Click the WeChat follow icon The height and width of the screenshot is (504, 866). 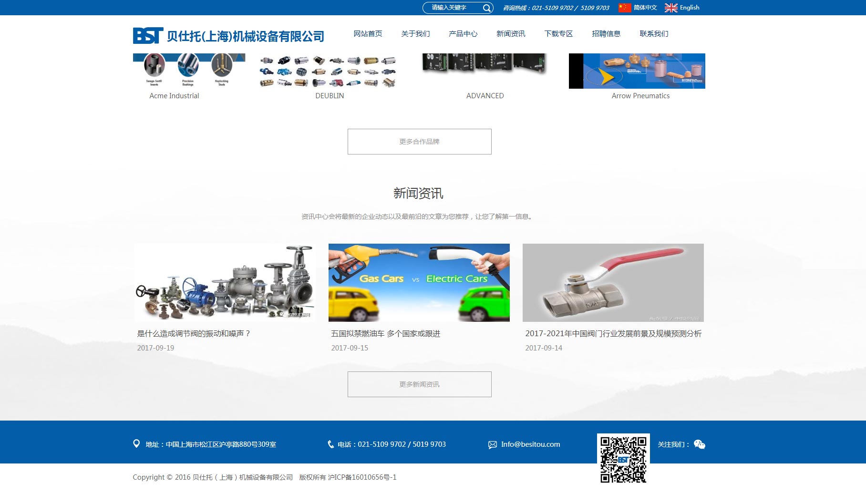699,444
